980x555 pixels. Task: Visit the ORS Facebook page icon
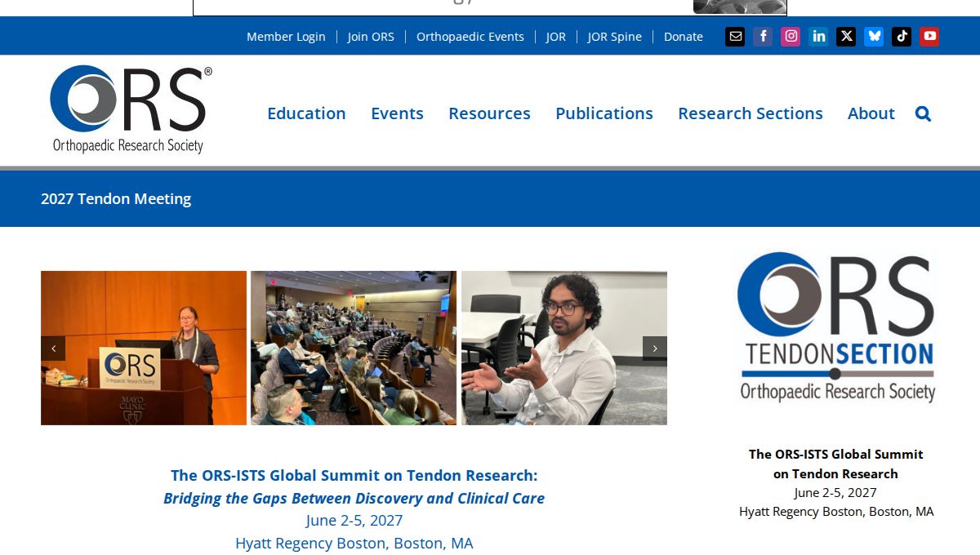tap(763, 36)
